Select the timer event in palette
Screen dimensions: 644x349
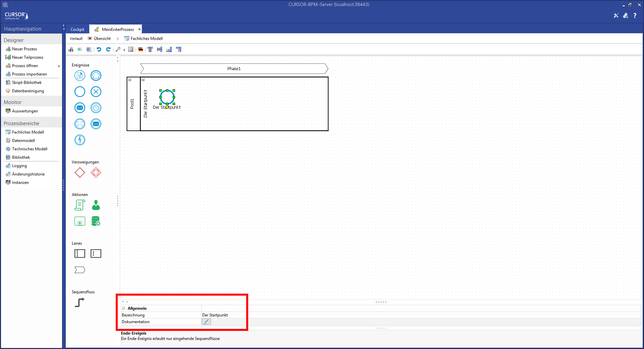(96, 108)
